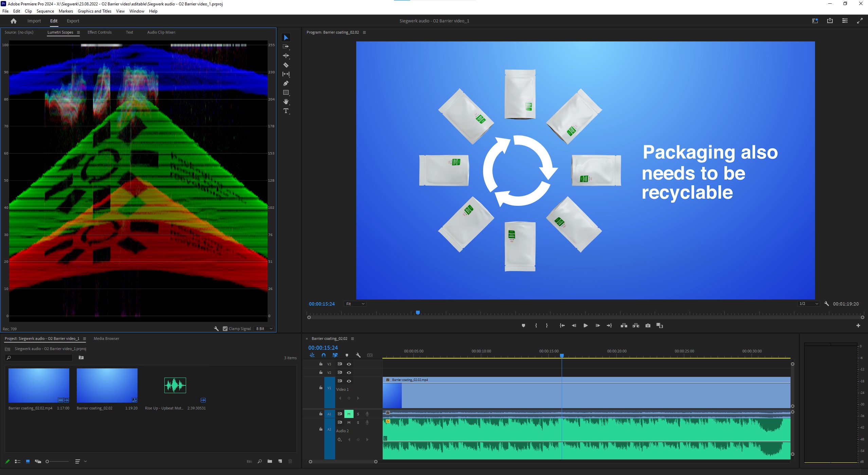Open the 1/2 playback resolution dropdown
Image resolution: width=868 pixels, height=475 pixels.
(x=808, y=304)
